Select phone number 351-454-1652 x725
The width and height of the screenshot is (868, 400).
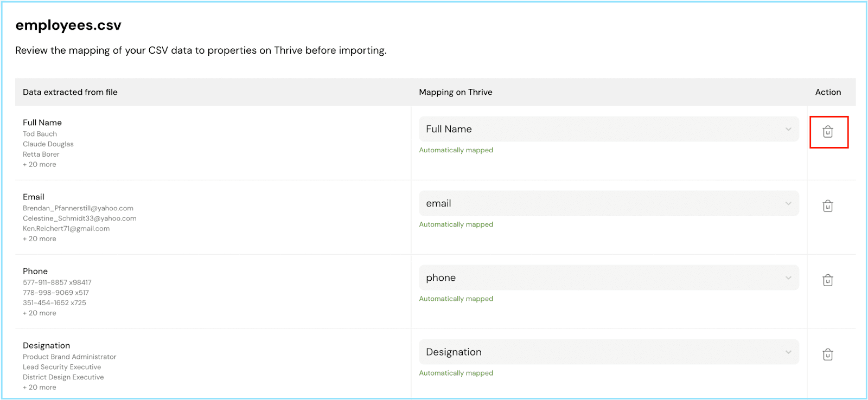(54, 303)
